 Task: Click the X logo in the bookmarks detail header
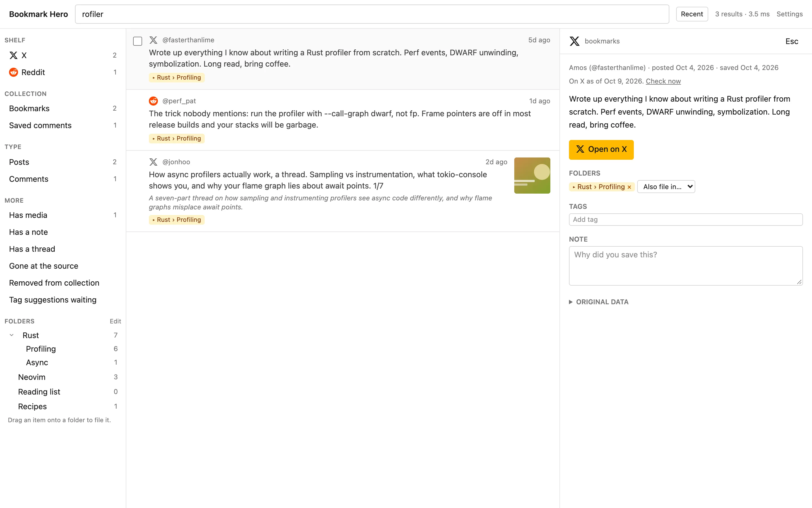[574, 41]
